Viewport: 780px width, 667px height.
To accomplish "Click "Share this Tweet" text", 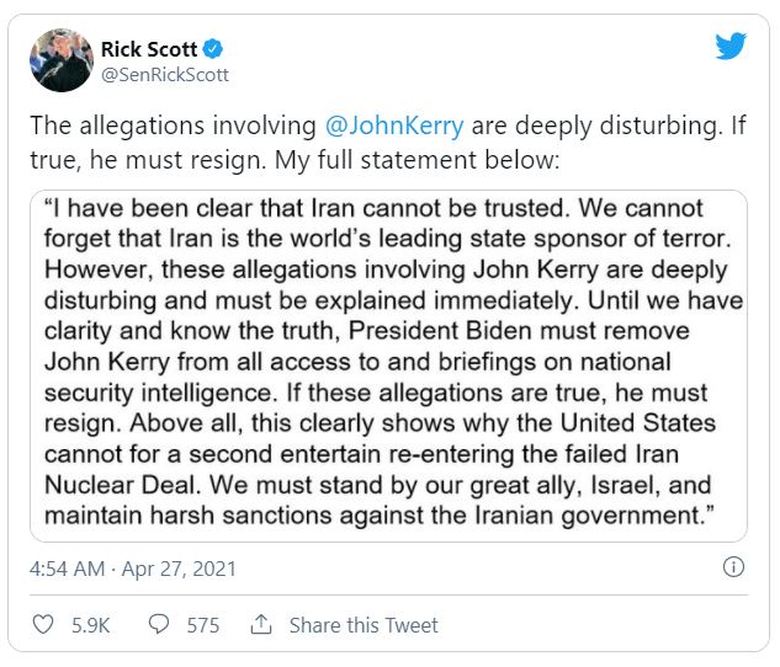I will pyautogui.click(x=363, y=625).
